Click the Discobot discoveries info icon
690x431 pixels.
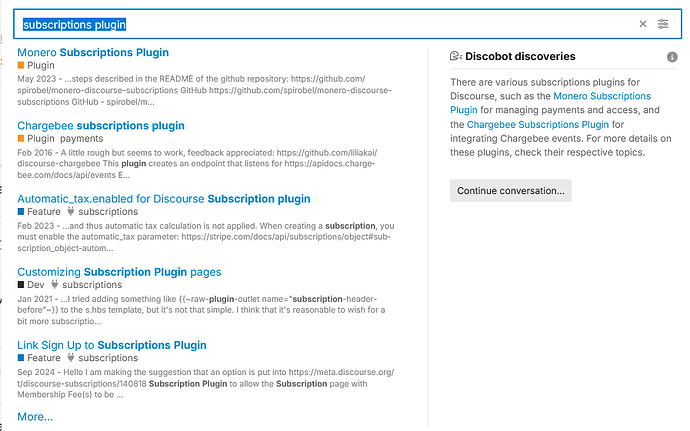click(672, 57)
